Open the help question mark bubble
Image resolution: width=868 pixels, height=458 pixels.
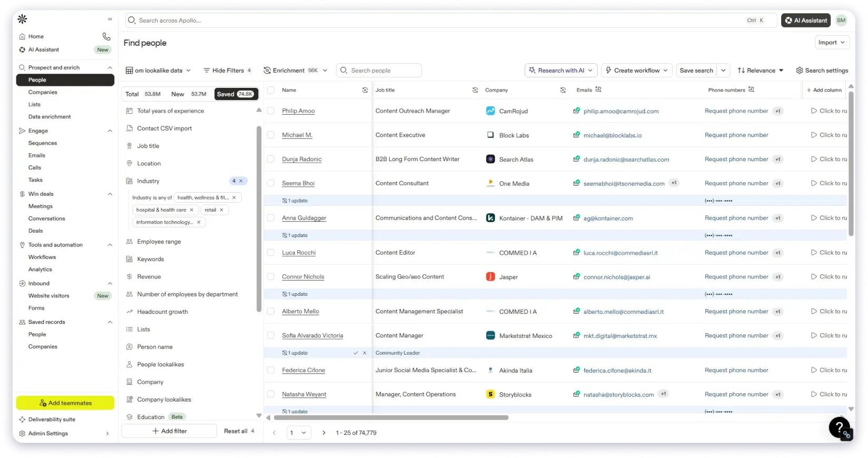click(840, 427)
